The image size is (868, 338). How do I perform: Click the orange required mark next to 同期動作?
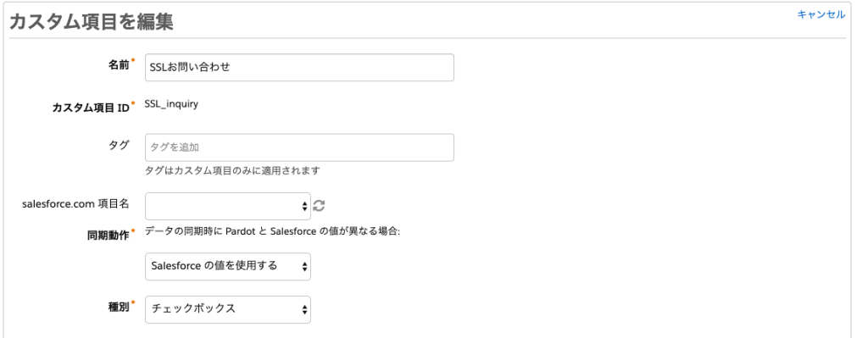[x=133, y=230]
